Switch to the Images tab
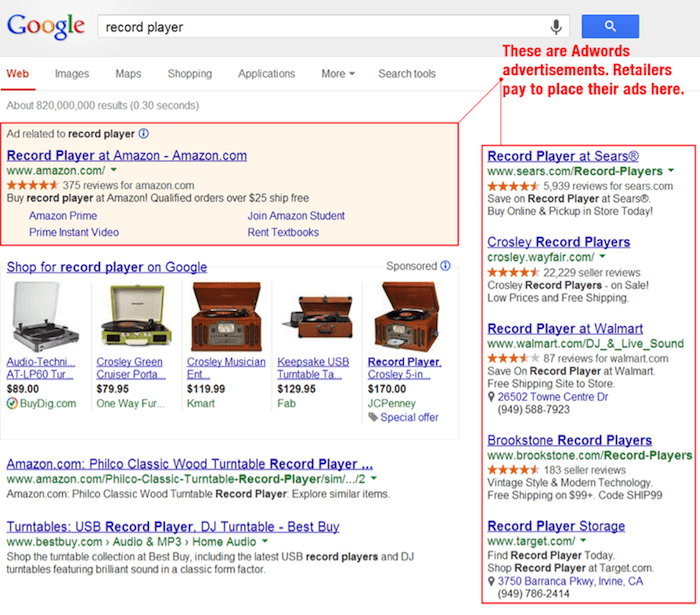 (72, 74)
